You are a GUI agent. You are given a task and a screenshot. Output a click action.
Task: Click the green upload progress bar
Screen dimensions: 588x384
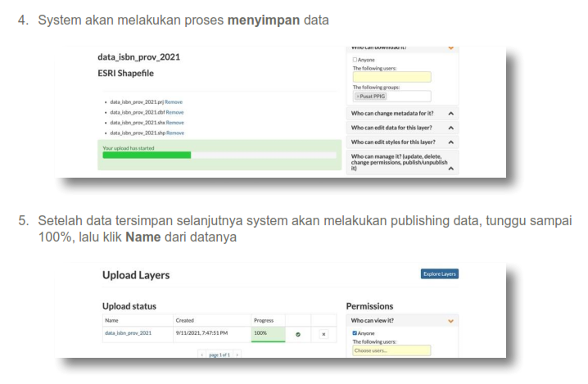coord(145,155)
